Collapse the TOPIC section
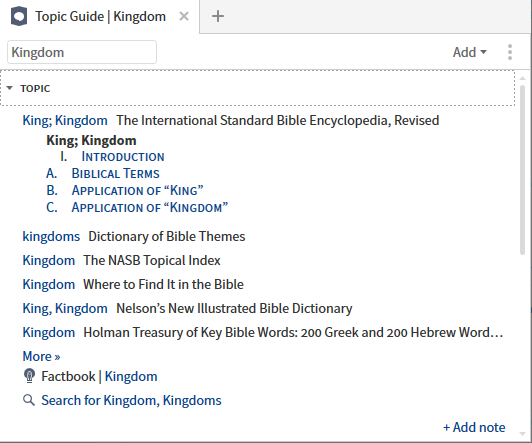The width and height of the screenshot is (532, 443). pyautogui.click(x=10, y=88)
